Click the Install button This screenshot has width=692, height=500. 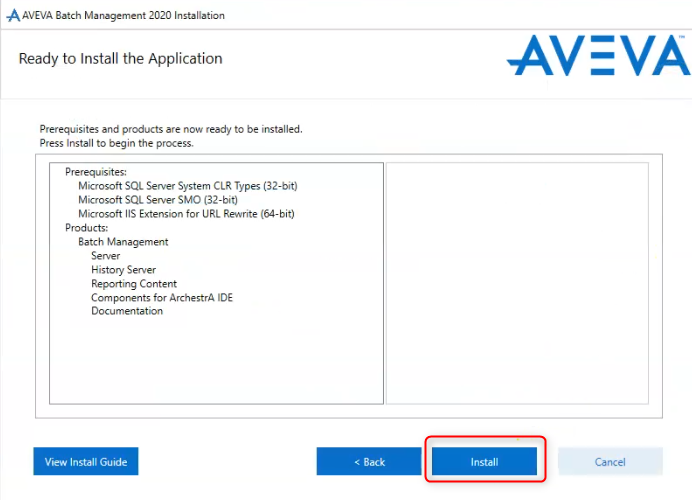click(484, 462)
